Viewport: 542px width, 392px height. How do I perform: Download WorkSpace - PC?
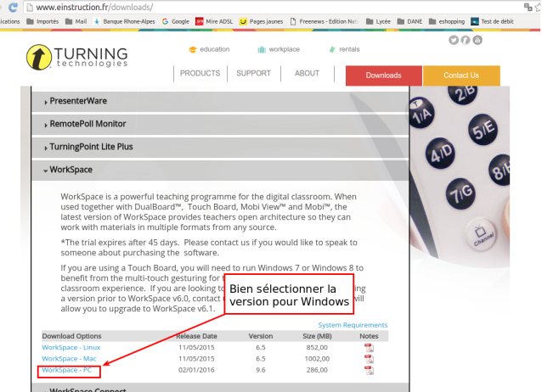tap(67, 370)
